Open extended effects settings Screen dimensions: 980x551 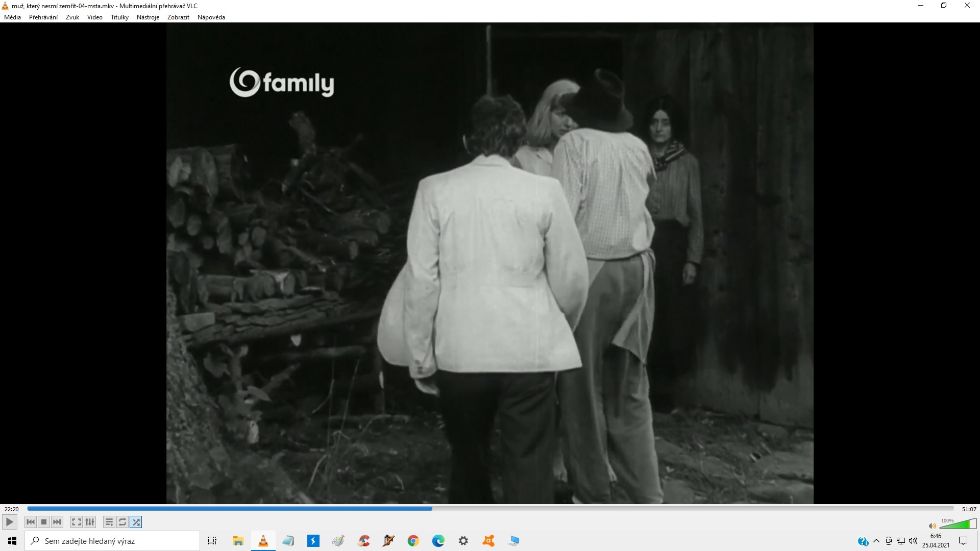[90, 522]
